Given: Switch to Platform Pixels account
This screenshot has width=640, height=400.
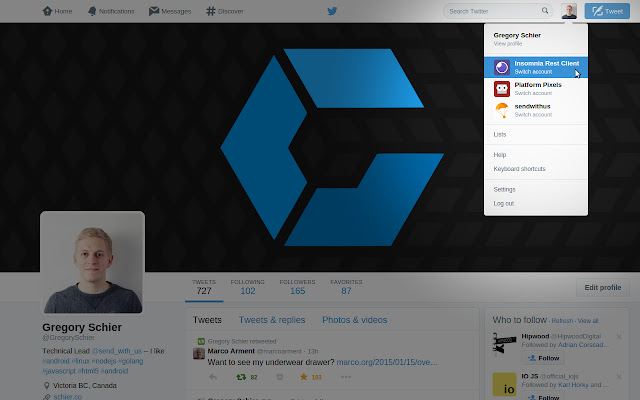Looking at the screenshot, I should coord(536,89).
